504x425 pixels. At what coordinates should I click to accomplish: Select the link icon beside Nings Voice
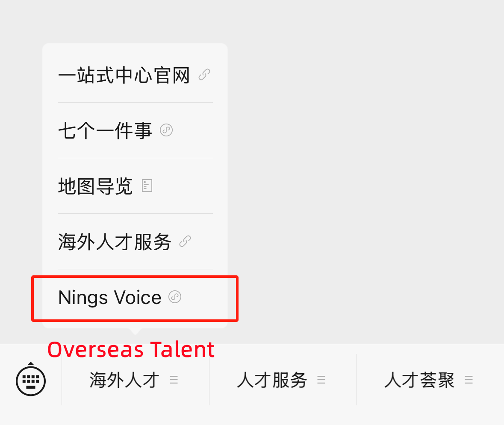point(174,296)
